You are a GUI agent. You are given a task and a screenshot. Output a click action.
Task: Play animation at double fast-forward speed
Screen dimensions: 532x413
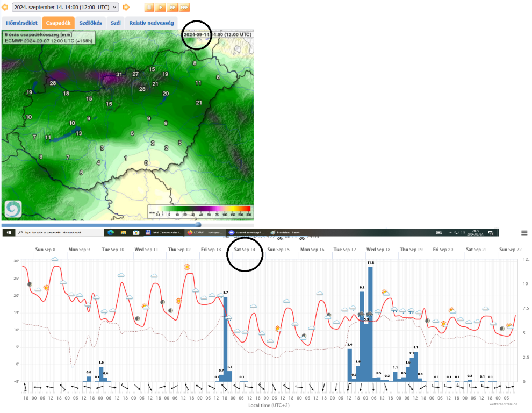172,8
